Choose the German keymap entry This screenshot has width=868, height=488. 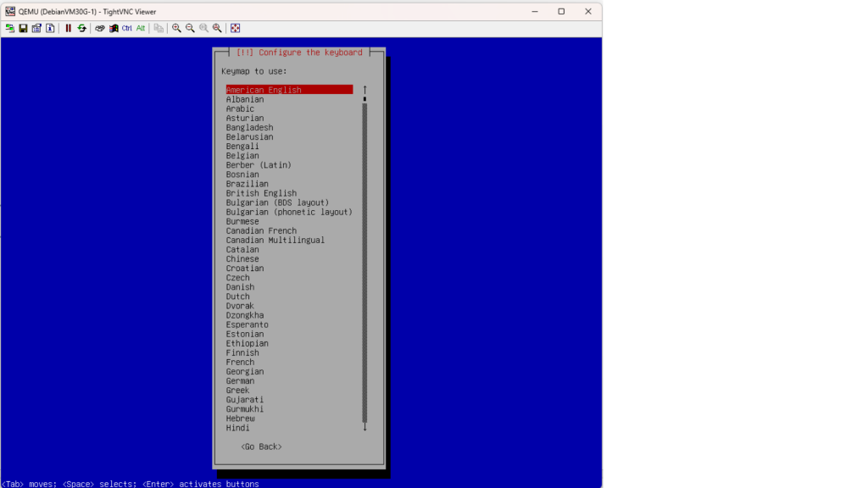click(x=240, y=381)
